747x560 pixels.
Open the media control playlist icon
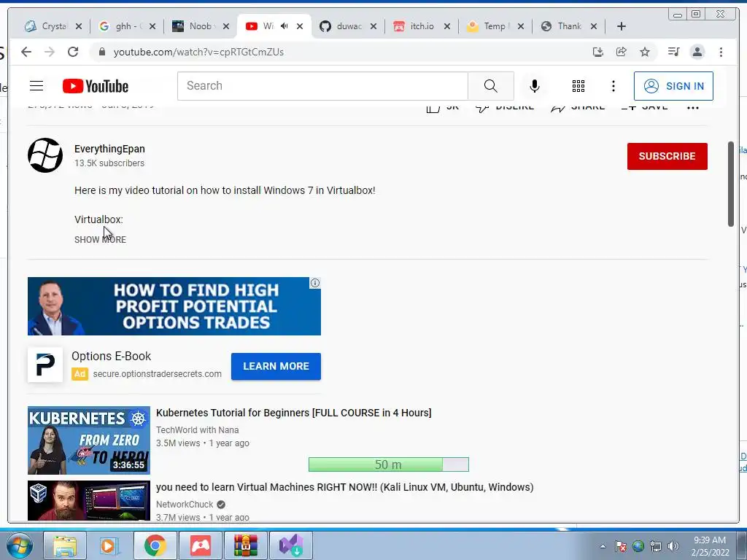673,52
